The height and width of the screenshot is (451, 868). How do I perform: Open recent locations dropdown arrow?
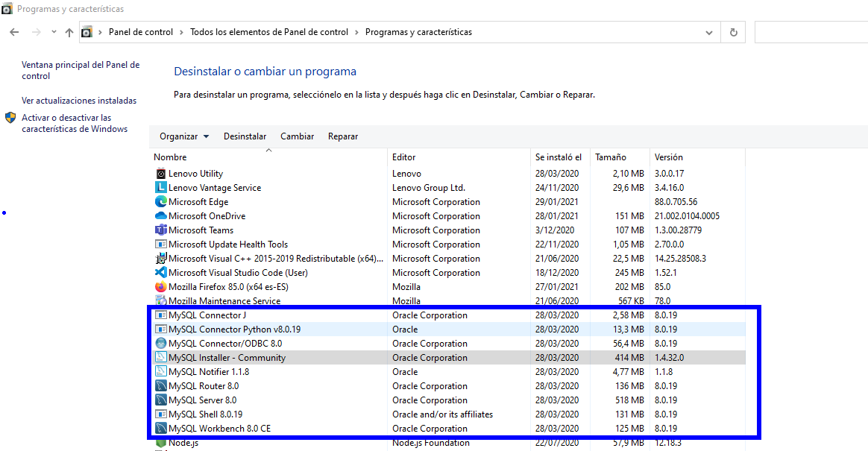click(54, 32)
